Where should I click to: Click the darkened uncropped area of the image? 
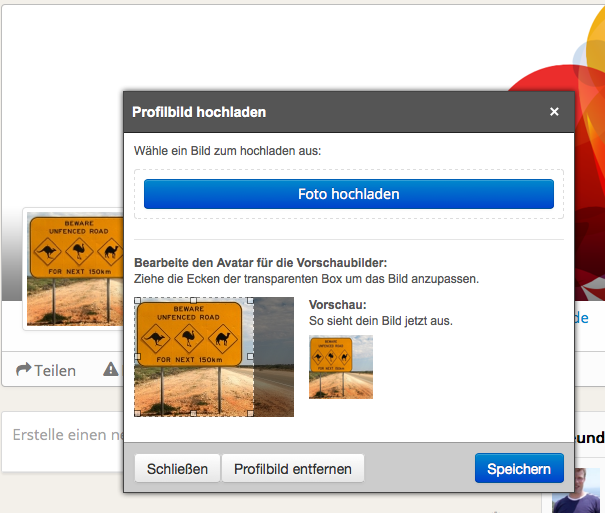point(274,357)
